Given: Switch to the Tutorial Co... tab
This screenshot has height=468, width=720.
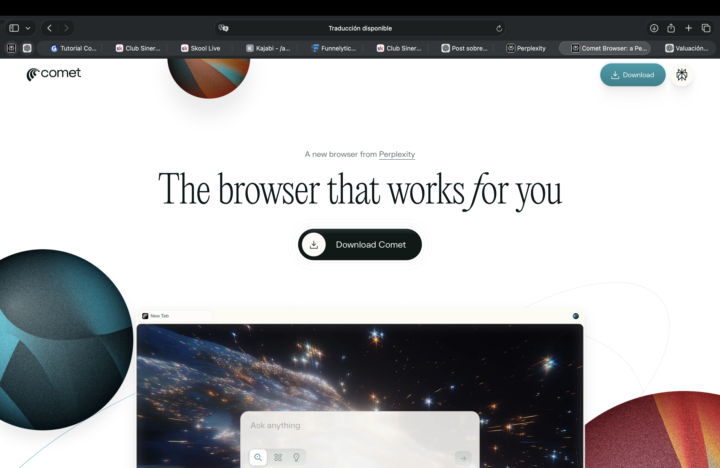Looking at the screenshot, I should [x=73, y=48].
